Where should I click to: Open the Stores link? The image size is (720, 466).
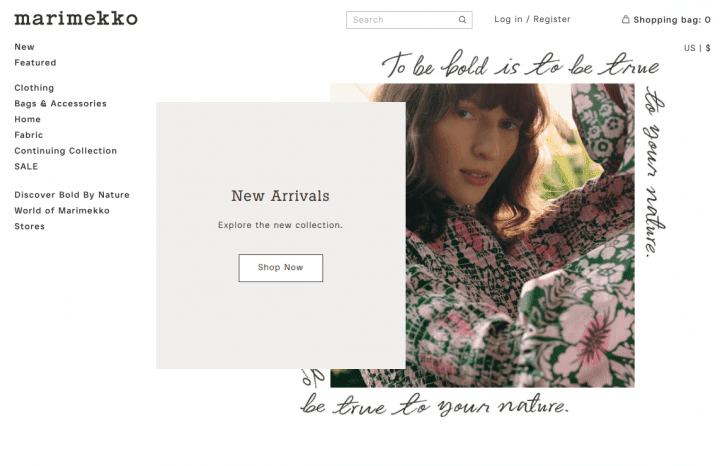(x=29, y=226)
